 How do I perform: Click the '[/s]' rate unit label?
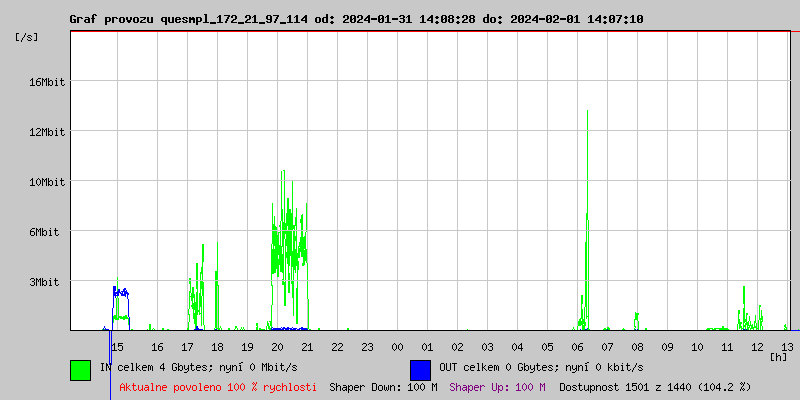[27, 37]
